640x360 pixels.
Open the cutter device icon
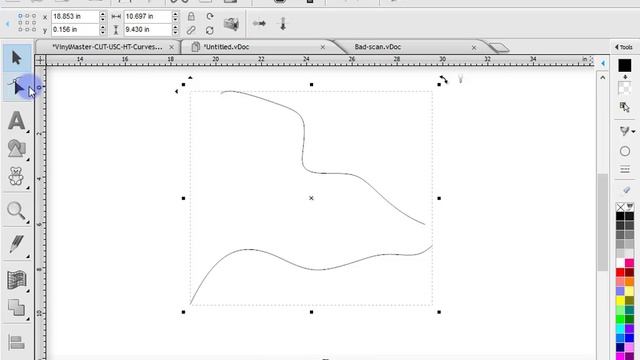(231, 24)
